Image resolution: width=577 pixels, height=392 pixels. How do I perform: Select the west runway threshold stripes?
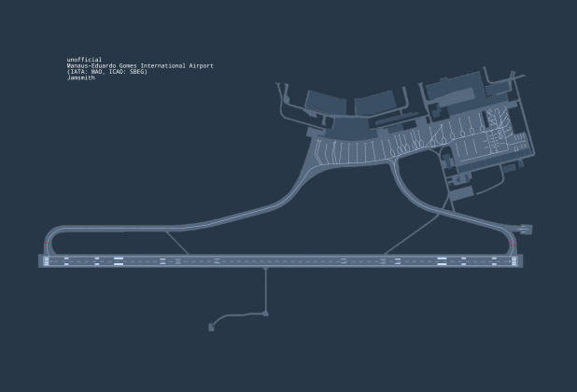pos(47,260)
